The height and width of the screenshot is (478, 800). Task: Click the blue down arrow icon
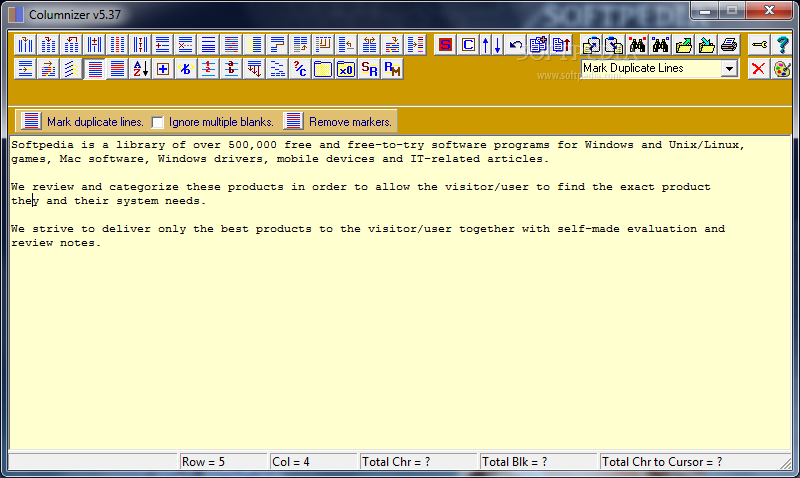pos(497,45)
